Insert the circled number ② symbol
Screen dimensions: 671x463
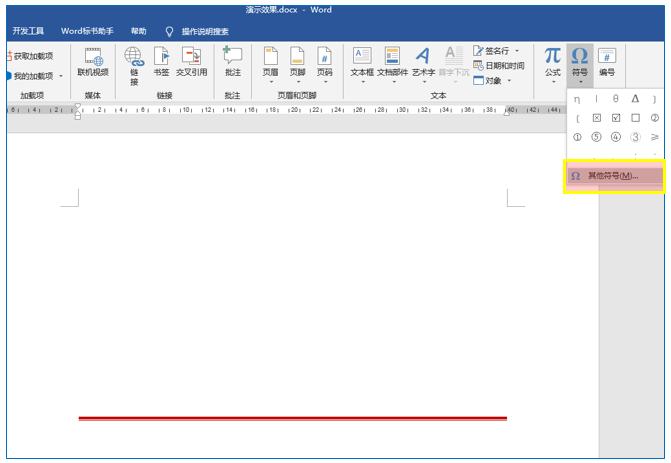point(654,118)
